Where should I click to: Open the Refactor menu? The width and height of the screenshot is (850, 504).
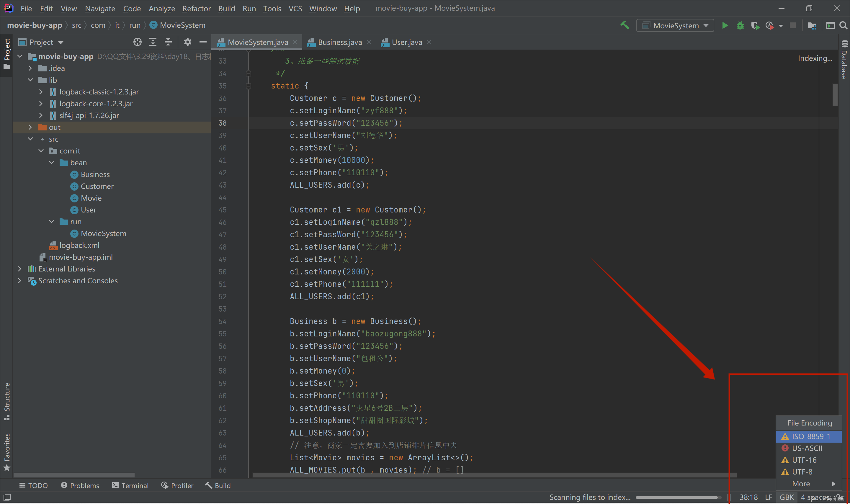196,9
